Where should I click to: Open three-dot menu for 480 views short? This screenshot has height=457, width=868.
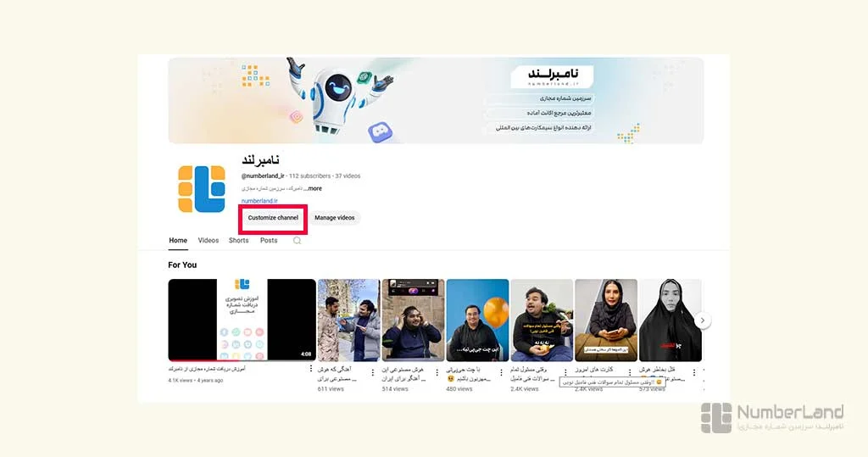502,372
